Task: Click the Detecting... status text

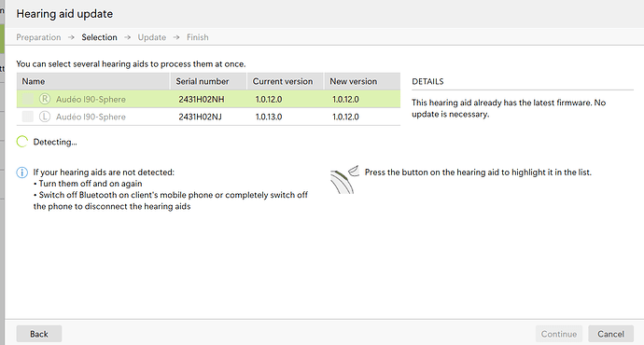Action: point(55,142)
